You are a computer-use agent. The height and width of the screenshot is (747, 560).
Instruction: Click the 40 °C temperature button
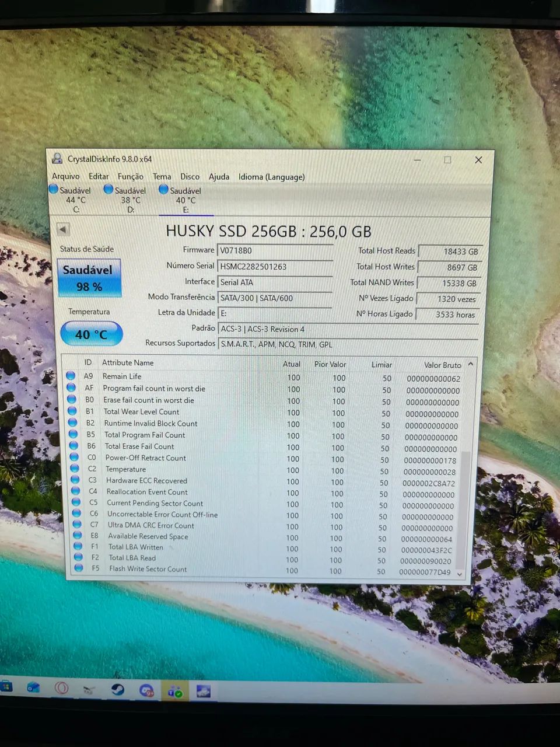(x=92, y=334)
